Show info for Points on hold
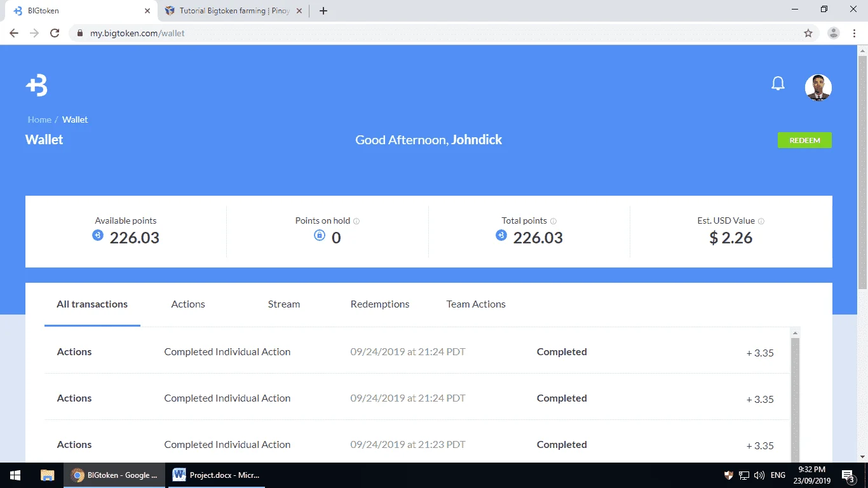Image resolution: width=868 pixels, height=488 pixels. pos(356,221)
